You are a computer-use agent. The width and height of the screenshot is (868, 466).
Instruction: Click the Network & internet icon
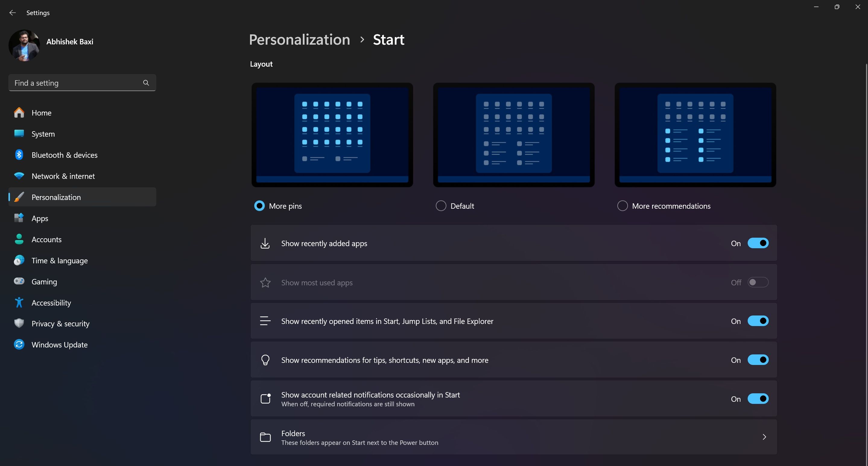[19, 176]
